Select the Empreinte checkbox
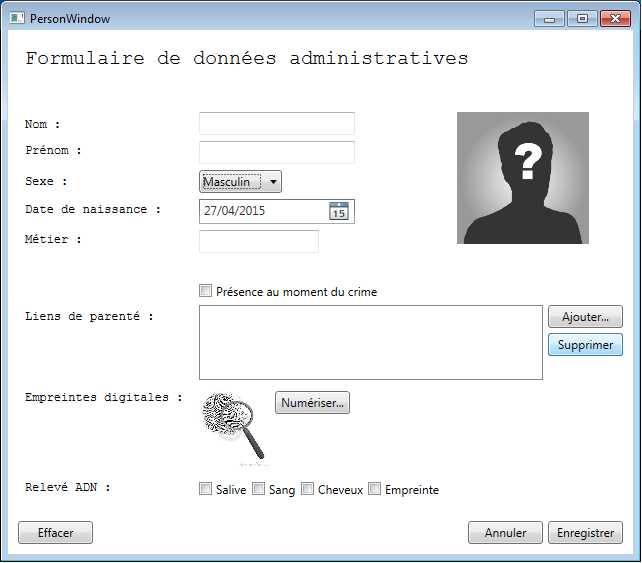This screenshot has width=642, height=563. tap(375, 489)
